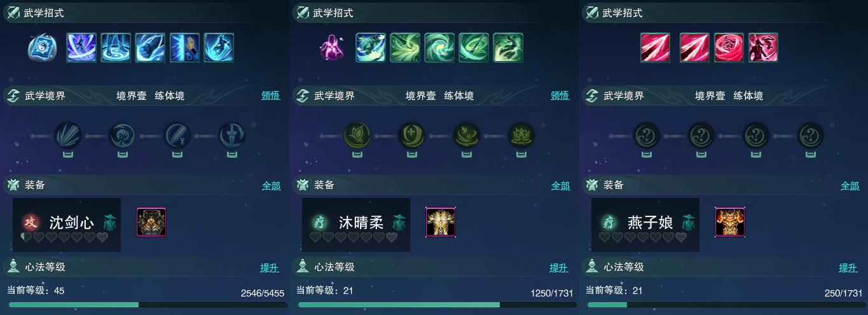Click 沐晴柔's last green skill icon
This screenshot has width=868, height=315.
tap(508, 48)
